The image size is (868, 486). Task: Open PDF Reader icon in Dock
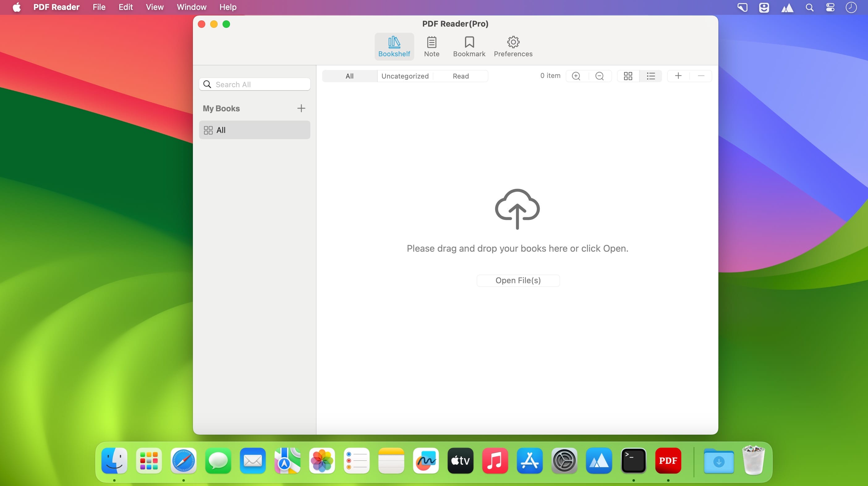coord(668,461)
